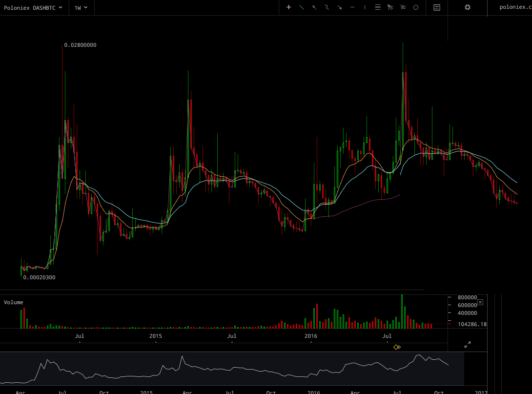Open the chart indicators panel
532x394 pixels.
[437, 7]
